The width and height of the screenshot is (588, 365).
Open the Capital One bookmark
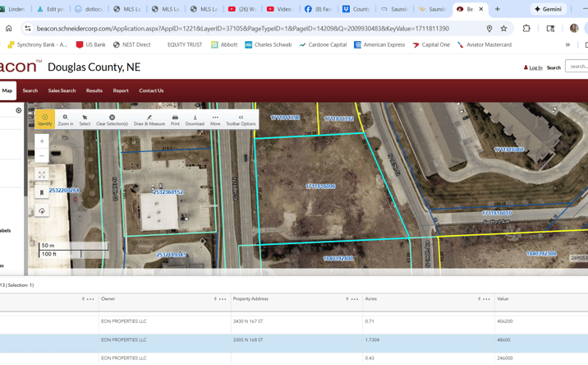431,44
